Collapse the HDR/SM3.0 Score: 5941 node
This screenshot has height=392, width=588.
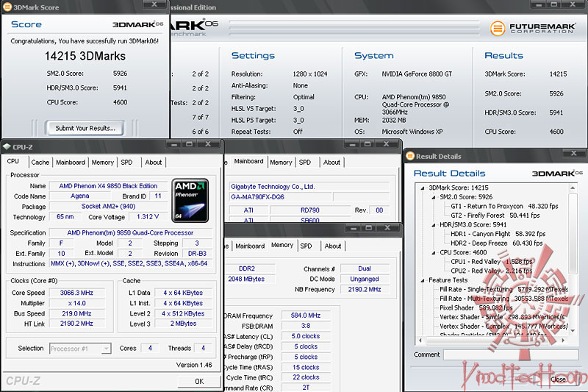(x=434, y=225)
